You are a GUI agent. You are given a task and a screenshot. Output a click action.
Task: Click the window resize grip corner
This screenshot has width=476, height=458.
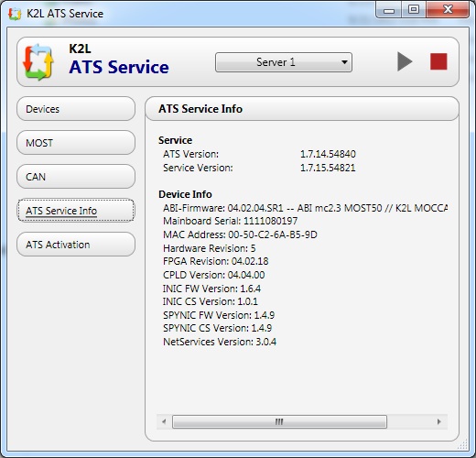pos(463,444)
